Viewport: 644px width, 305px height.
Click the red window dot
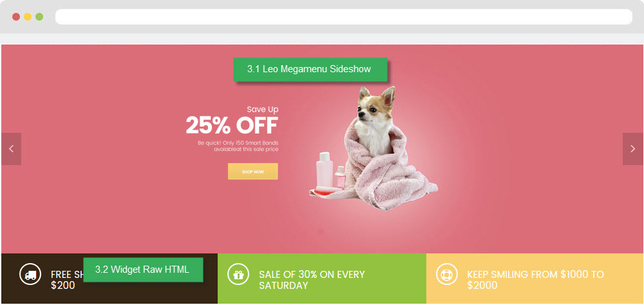tap(16, 17)
